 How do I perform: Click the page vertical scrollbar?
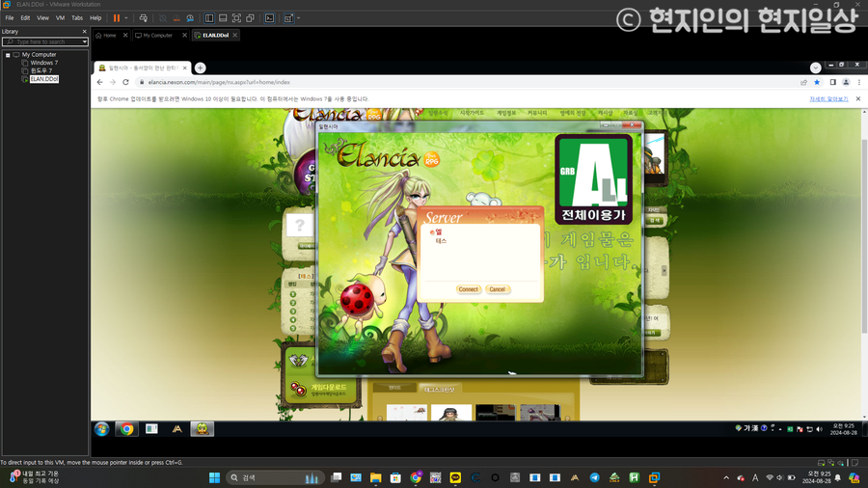coord(863,235)
